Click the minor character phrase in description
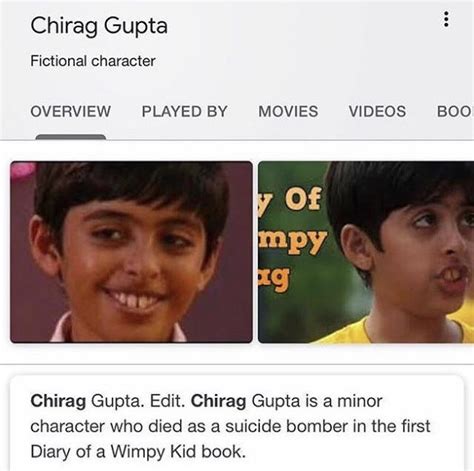 (206, 413)
